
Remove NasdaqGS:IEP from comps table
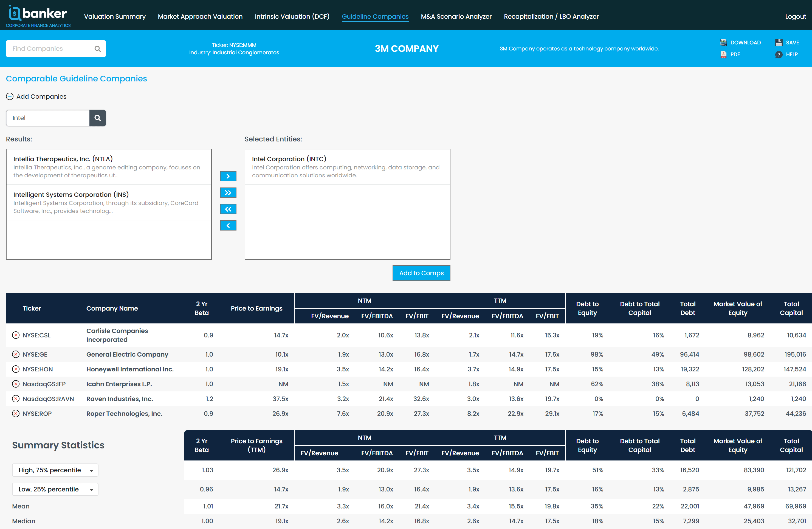click(x=16, y=384)
